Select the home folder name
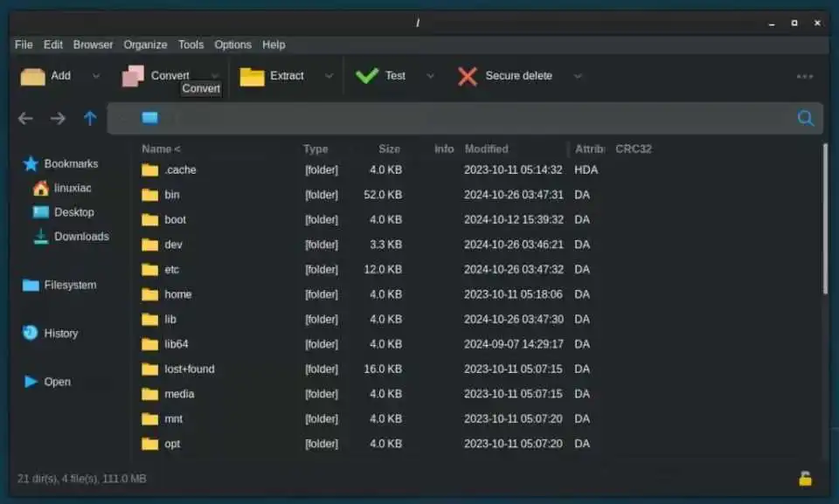 pos(178,295)
